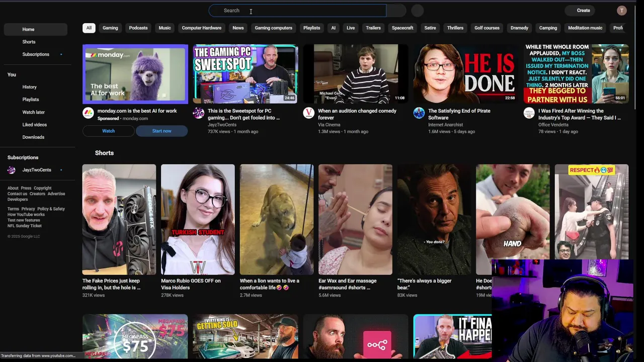Open Internet Anarchist channel link
Screen dimensions: 644x362
[x=446, y=125]
